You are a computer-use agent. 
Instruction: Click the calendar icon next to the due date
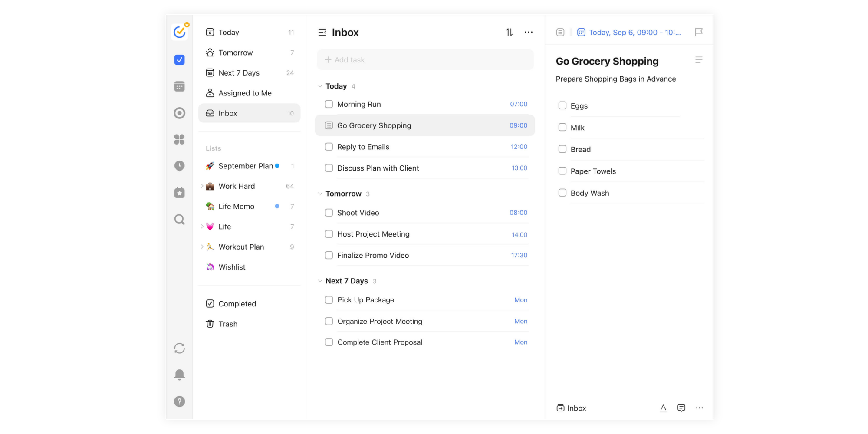581,32
